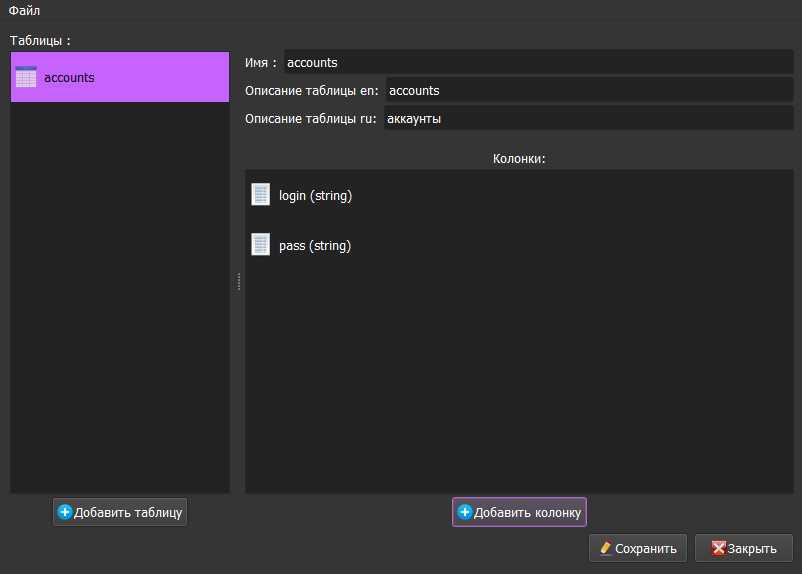Viewport: 802px width, 574px height.
Task: Select the accounts table entry
Action: [70, 77]
